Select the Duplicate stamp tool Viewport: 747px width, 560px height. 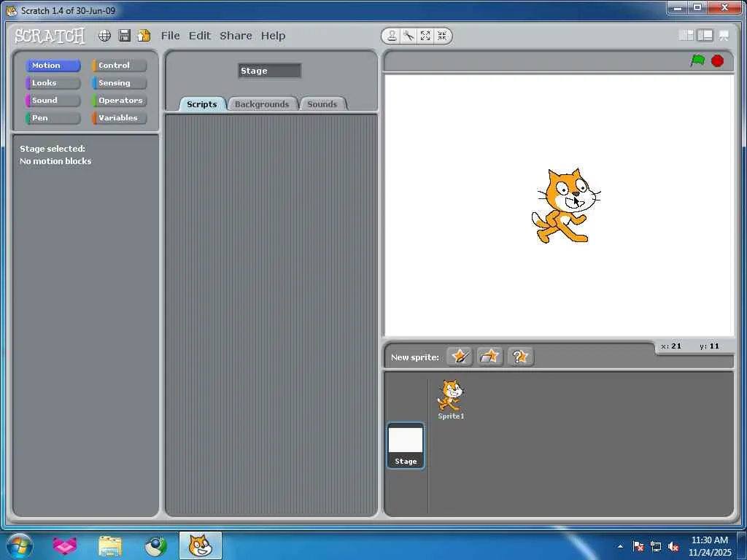pyautogui.click(x=392, y=36)
